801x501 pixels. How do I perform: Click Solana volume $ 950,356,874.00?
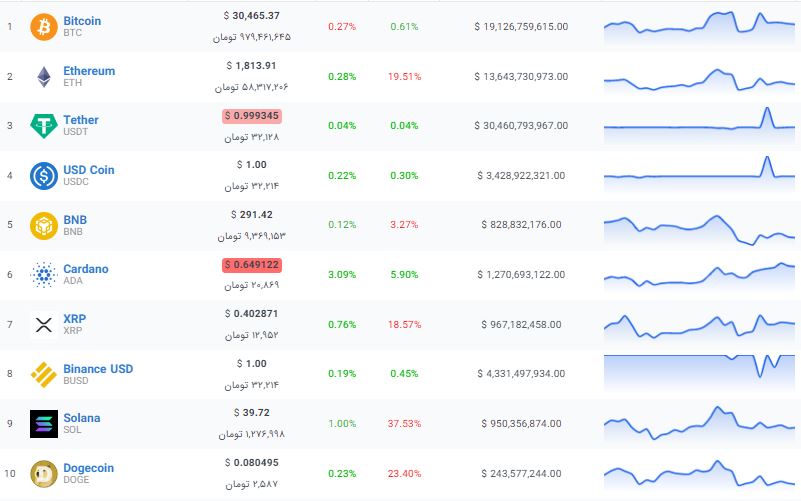click(x=521, y=424)
